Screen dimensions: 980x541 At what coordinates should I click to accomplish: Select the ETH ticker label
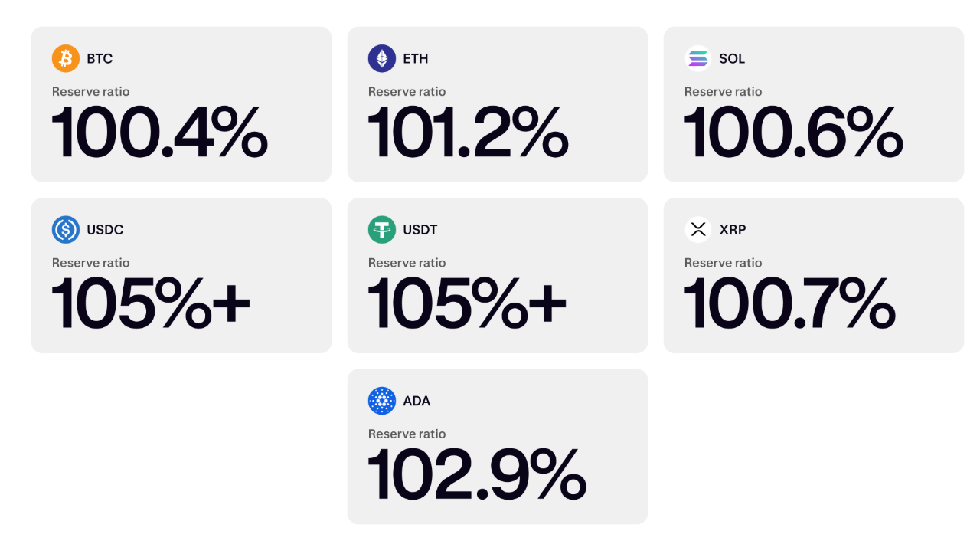click(x=416, y=58)
